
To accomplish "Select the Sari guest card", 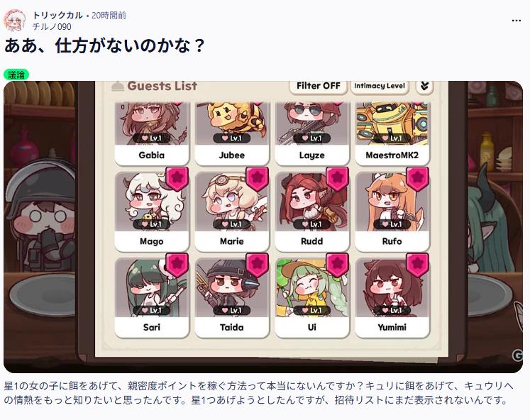I will tap(151, 297).
